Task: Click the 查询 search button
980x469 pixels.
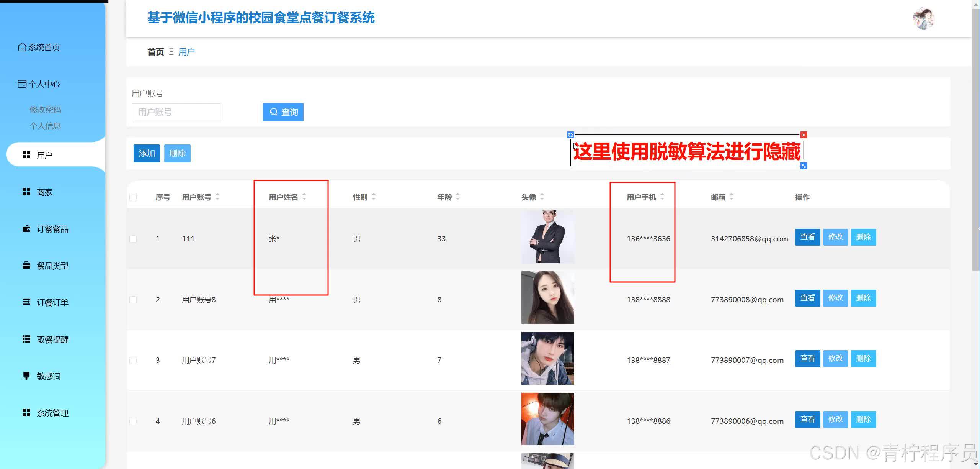Action: coord(283,112)
